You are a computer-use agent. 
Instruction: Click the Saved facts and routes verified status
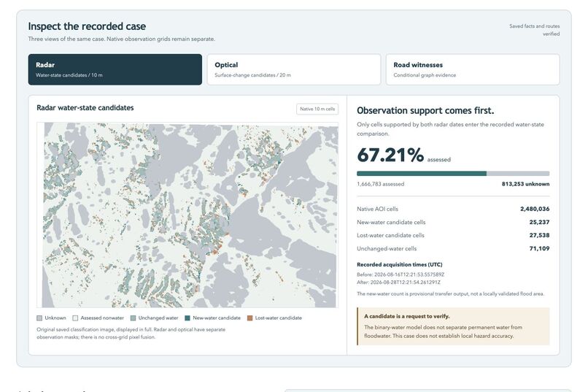pyautogui.click(x=534, y=30)
